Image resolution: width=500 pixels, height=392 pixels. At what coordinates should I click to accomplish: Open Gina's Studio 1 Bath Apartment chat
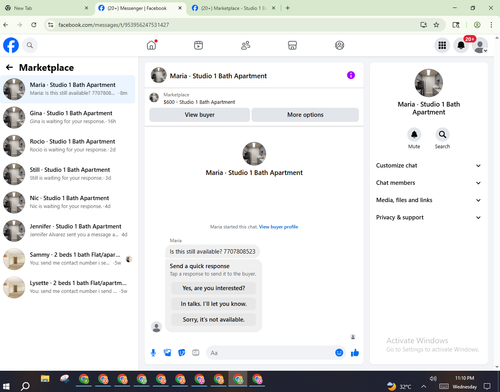point(68,117)
